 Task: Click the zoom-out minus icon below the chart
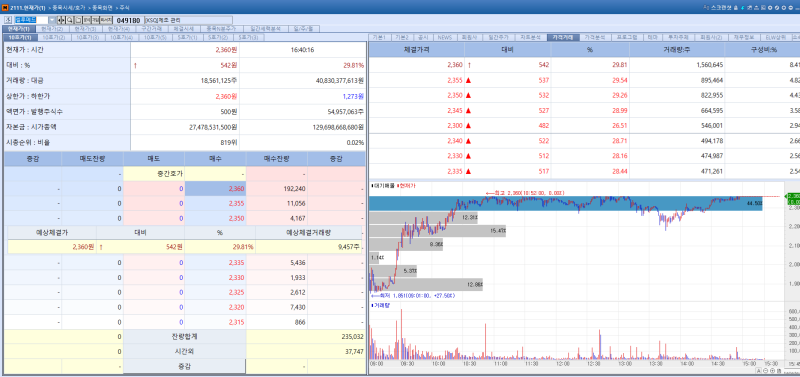pyautogui.click(x=765, y=371)
